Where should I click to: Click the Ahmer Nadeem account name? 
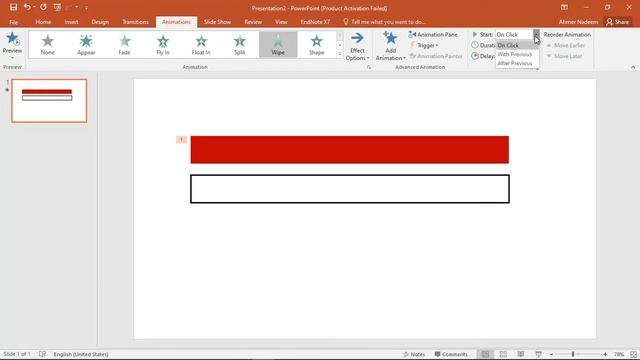click(578, 22)
